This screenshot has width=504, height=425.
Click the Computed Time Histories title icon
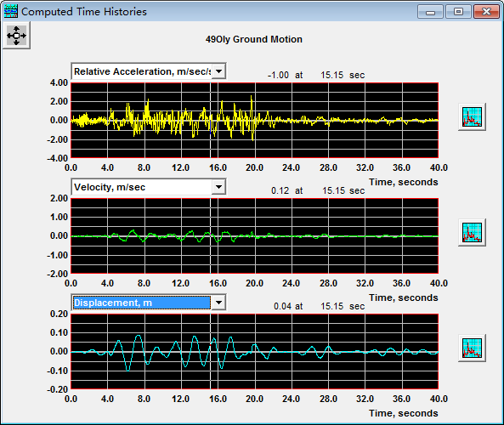10,12
